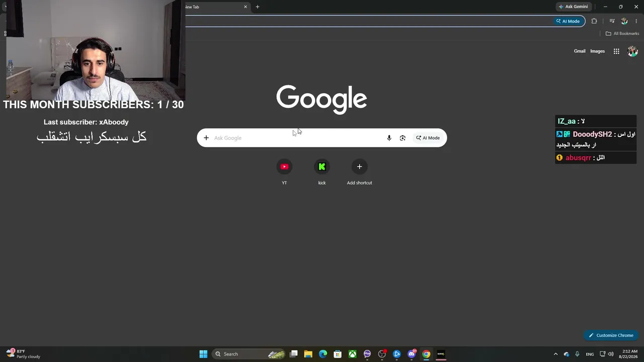
Task: Open the kick shortcut tile
Action: (x=322, y=172)
